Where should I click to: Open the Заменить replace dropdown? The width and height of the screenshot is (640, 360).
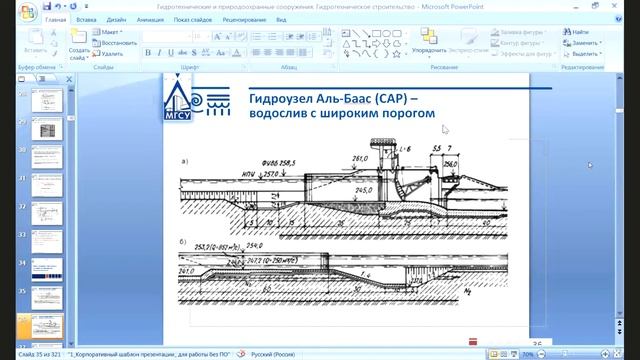tap(582, 43)
